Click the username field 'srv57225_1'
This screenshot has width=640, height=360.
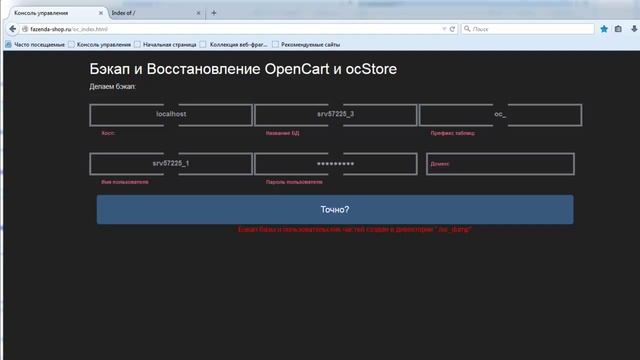tap(171, 164)
